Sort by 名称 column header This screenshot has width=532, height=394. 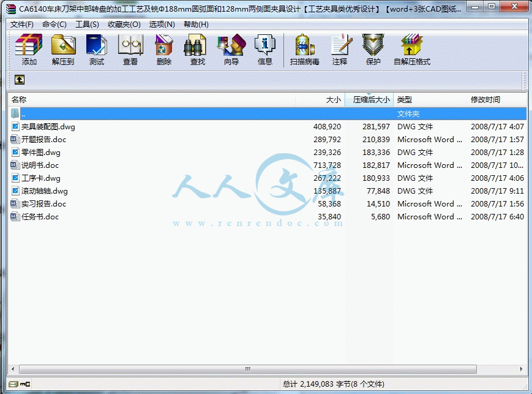point(151,99)
